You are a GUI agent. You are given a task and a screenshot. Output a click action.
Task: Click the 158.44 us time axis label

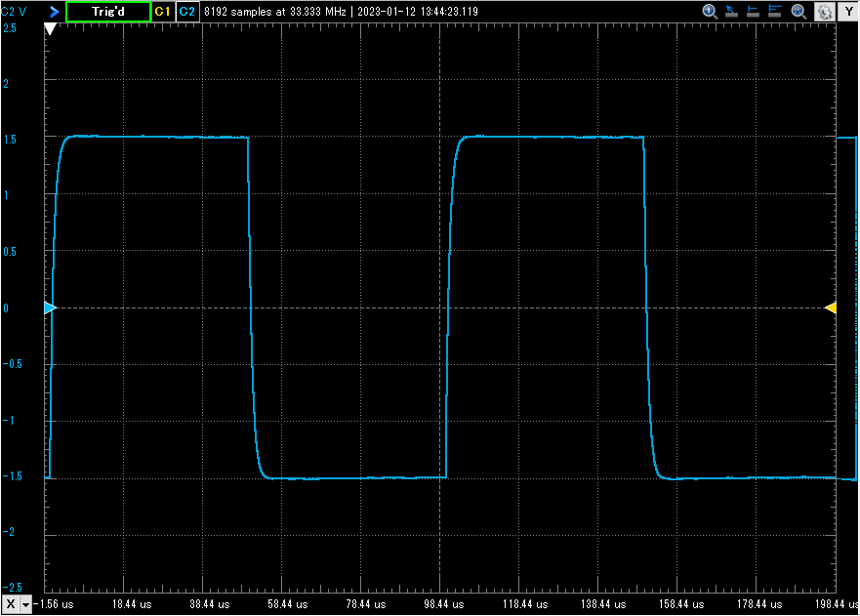coord(681,604)
